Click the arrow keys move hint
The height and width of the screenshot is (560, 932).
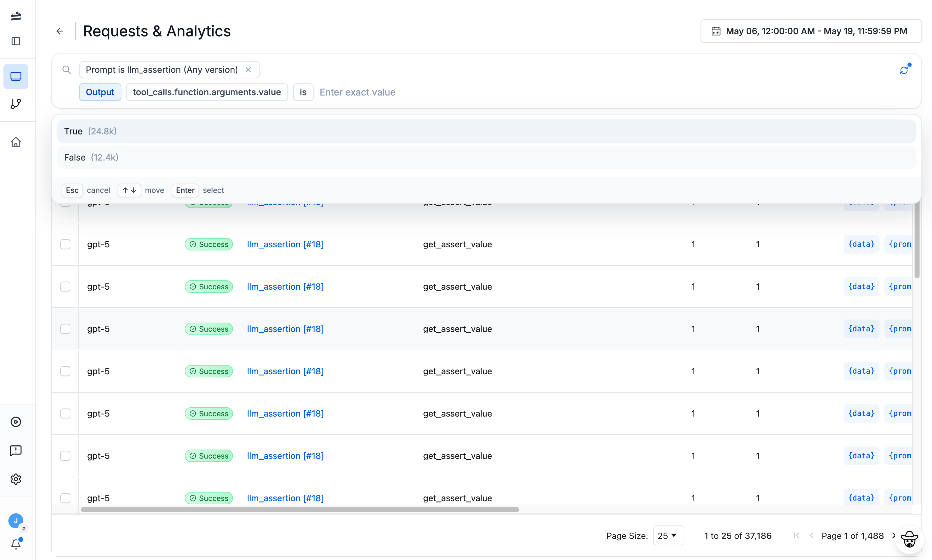point(129,190)
